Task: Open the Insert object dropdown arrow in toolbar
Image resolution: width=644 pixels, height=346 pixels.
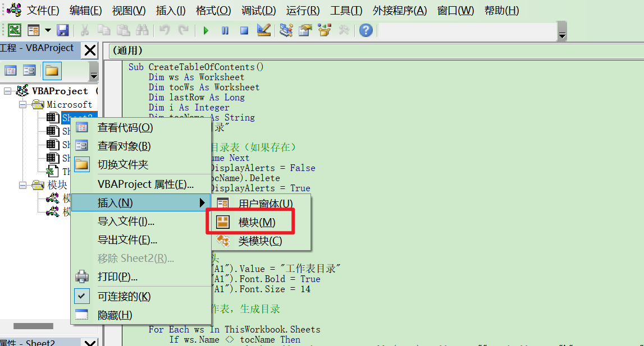Action: point(48,30)
